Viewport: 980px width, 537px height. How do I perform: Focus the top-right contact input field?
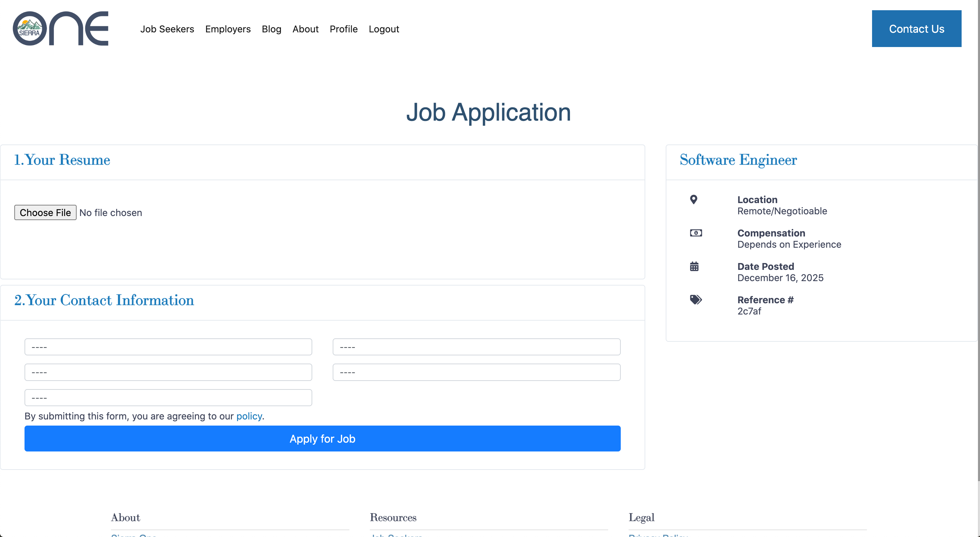tap(476, 347)
